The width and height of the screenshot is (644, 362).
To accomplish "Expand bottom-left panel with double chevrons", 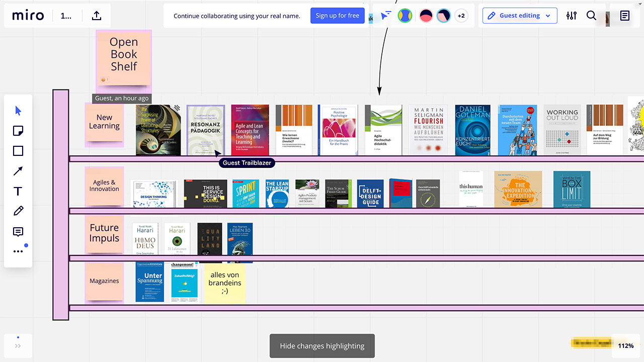I will click(18, 346).
